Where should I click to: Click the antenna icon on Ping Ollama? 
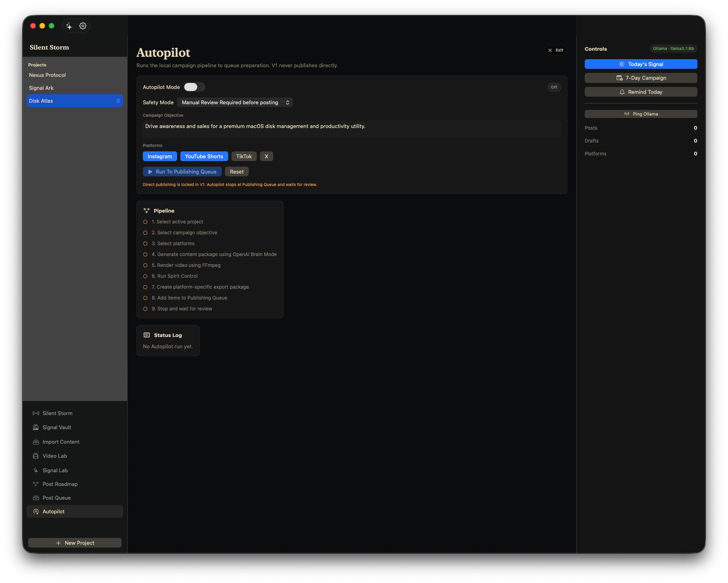tap(627, 114)
